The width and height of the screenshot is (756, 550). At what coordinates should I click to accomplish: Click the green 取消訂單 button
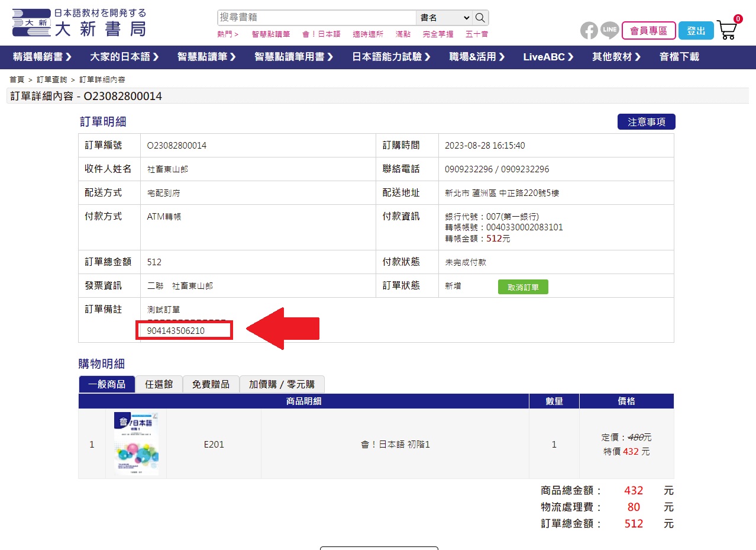point(523,287)
